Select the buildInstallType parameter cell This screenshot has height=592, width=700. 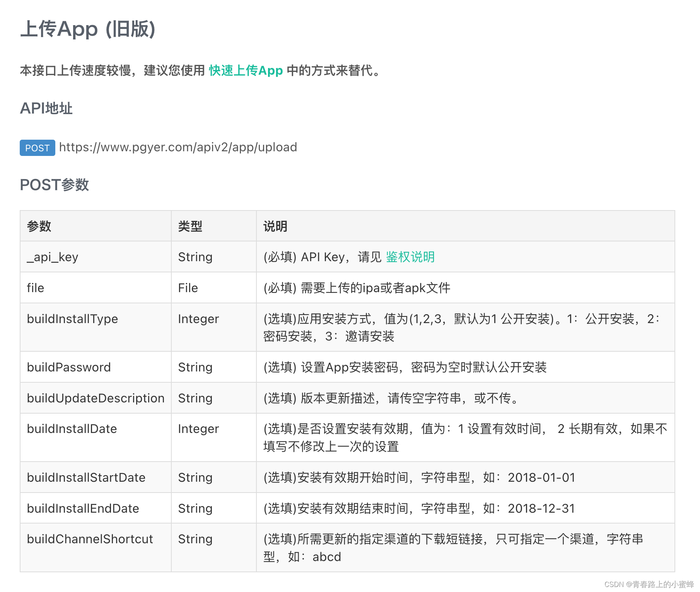pyautogui.click(x=96, y=327)
